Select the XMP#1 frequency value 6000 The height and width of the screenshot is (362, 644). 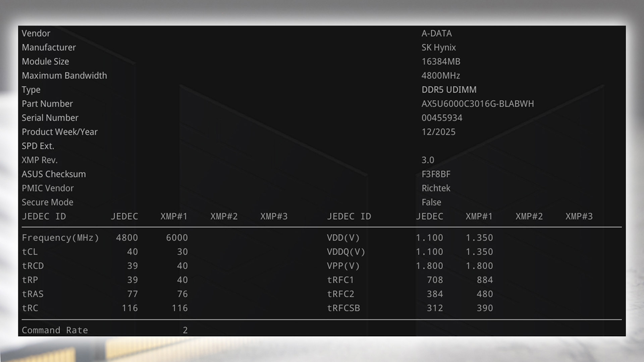point(177,238)
